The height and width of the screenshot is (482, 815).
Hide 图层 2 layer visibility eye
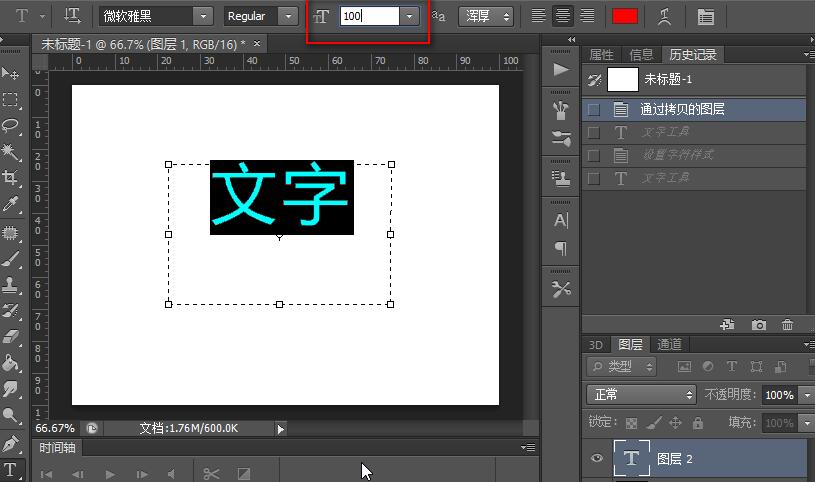point(598,458)
